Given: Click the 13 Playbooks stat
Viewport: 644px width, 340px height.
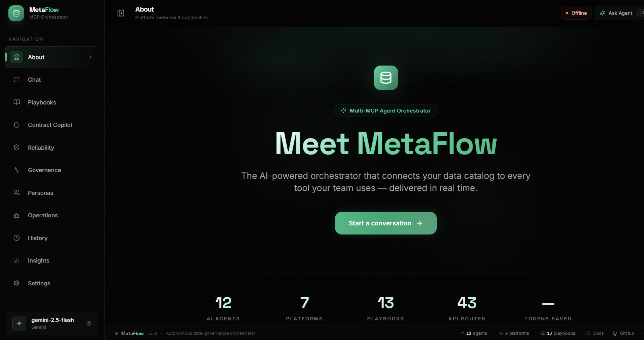Looking at the screenshot, I should (386, 308).
